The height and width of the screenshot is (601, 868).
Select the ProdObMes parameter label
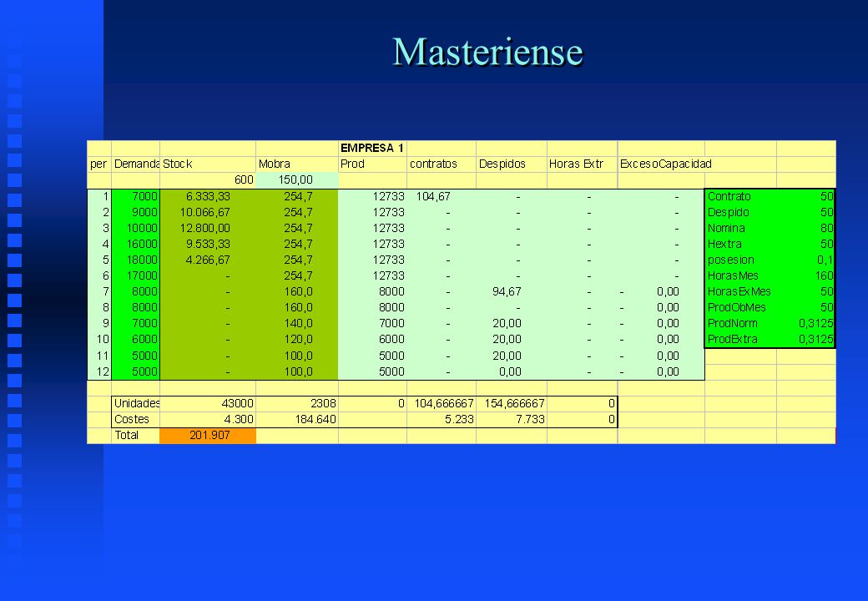point(736,307)
